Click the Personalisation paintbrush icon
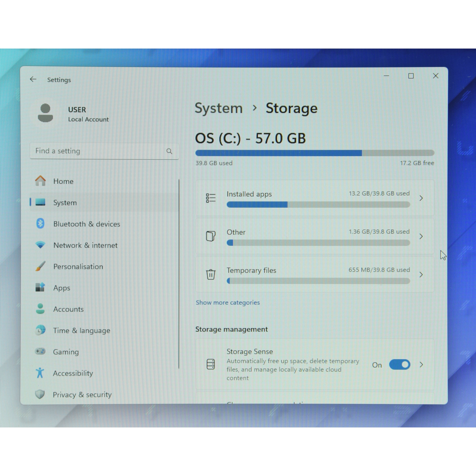Screen dimensions: 476x476 pos(40,266)
